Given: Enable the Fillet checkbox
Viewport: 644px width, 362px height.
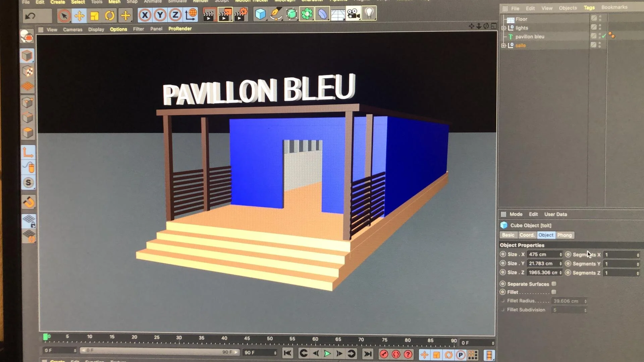Looking at the screenshot, I should click(x=554, y=292).
